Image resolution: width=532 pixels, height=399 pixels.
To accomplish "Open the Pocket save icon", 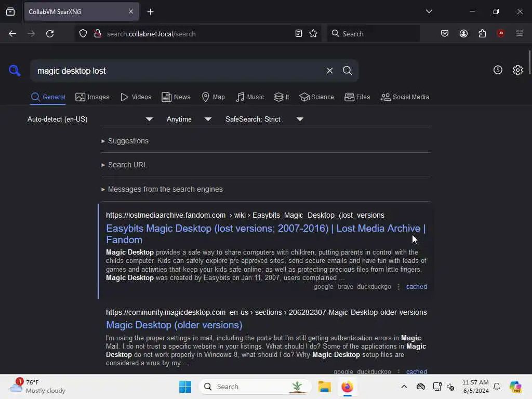I will tap(445, 34).
